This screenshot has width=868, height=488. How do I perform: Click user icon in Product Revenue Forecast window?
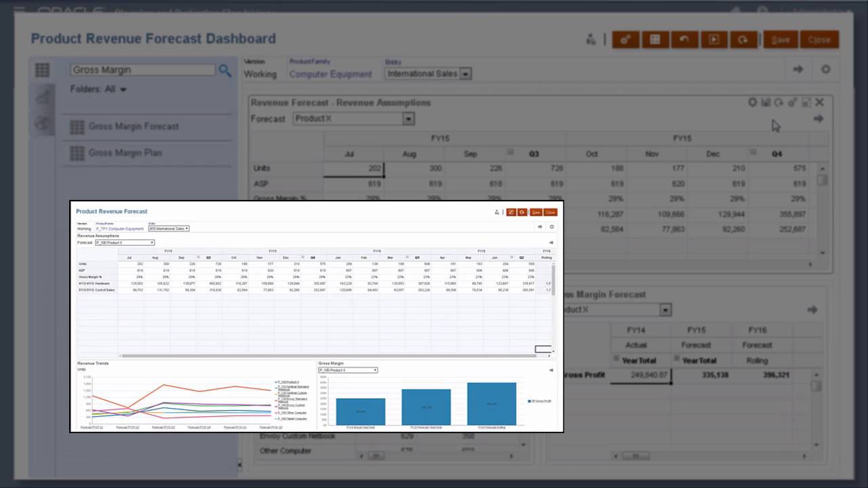tap(498, 212)
